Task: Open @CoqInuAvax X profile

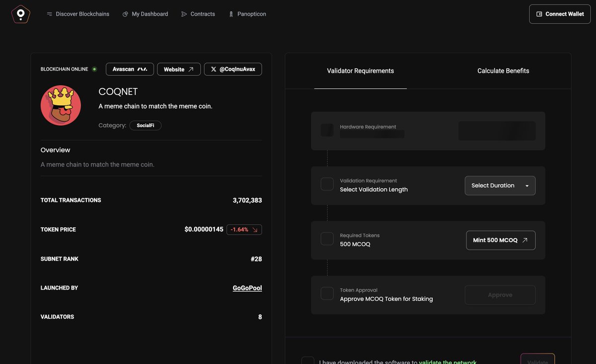Action: coord(233,69)
